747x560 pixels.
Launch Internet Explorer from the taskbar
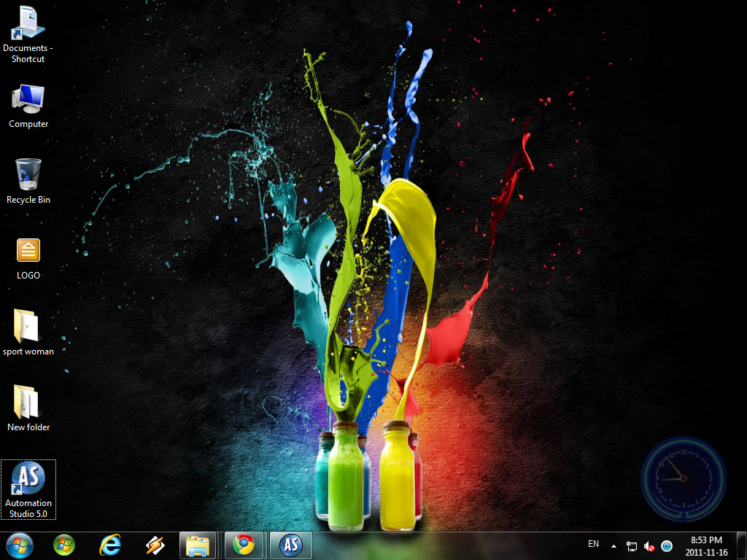coord(109,545)
